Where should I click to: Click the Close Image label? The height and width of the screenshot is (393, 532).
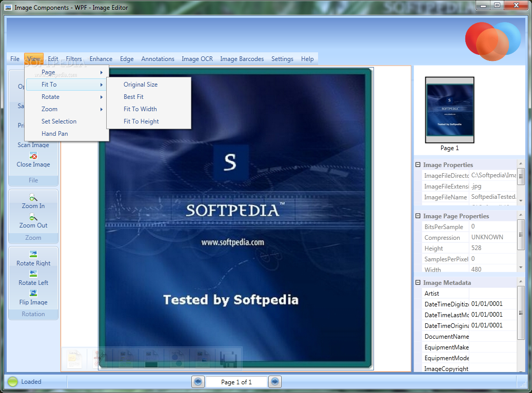point(33,164)
